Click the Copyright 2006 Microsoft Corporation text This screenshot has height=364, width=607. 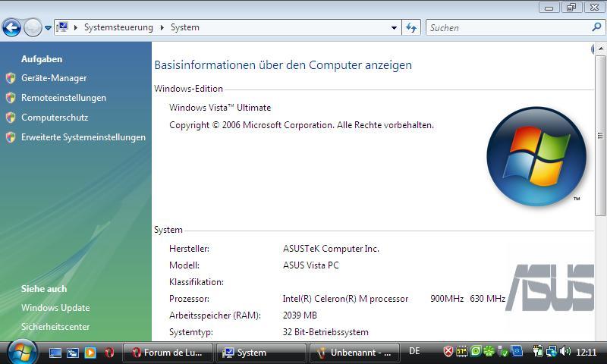(x=301, y=125)
